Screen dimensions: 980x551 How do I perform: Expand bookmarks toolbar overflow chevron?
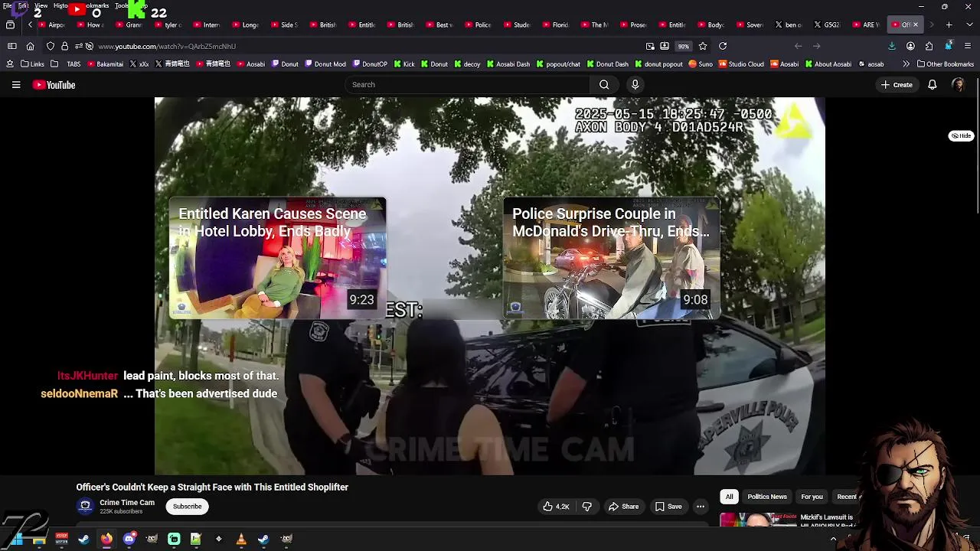906,64
